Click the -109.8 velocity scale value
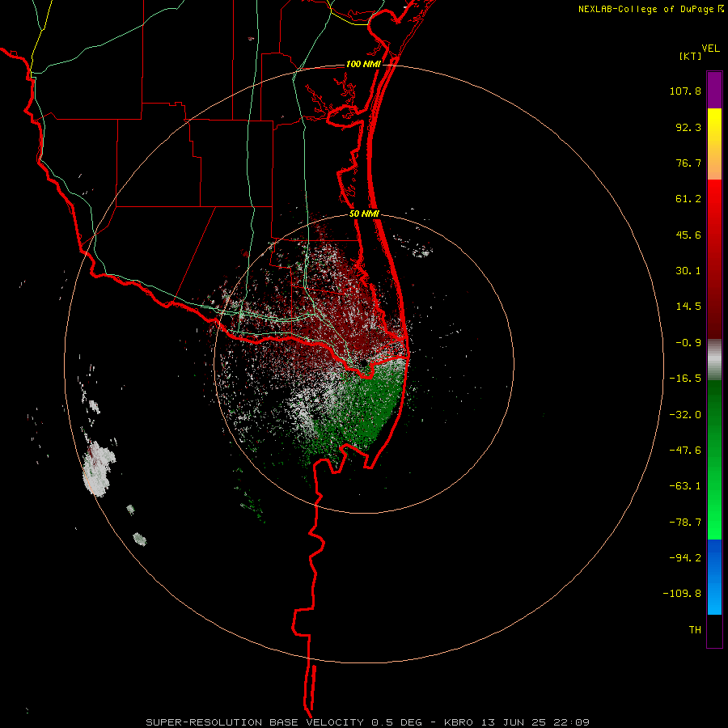This screenshot has width=728, height=728. (x=682, y=594)
